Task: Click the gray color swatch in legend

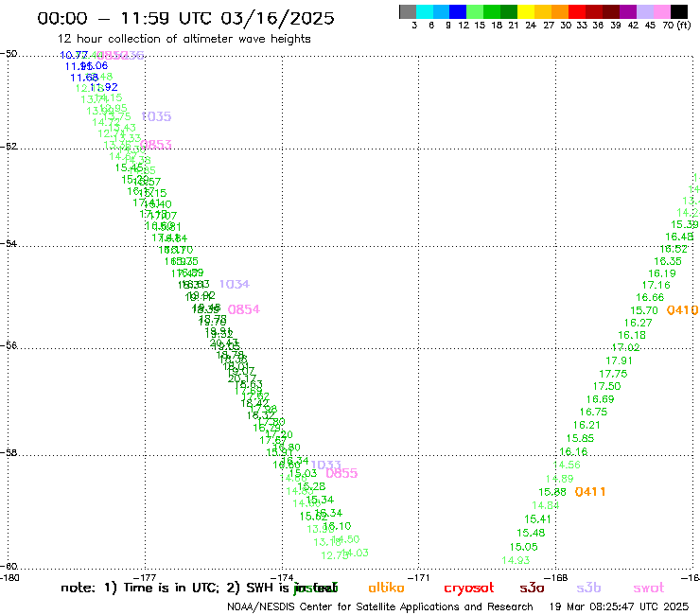Action: tap(408, 11)
